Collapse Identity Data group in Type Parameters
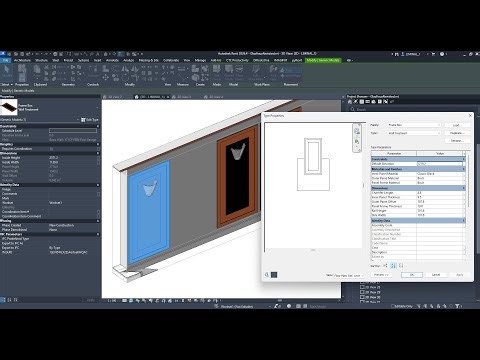 coord(463,221)
